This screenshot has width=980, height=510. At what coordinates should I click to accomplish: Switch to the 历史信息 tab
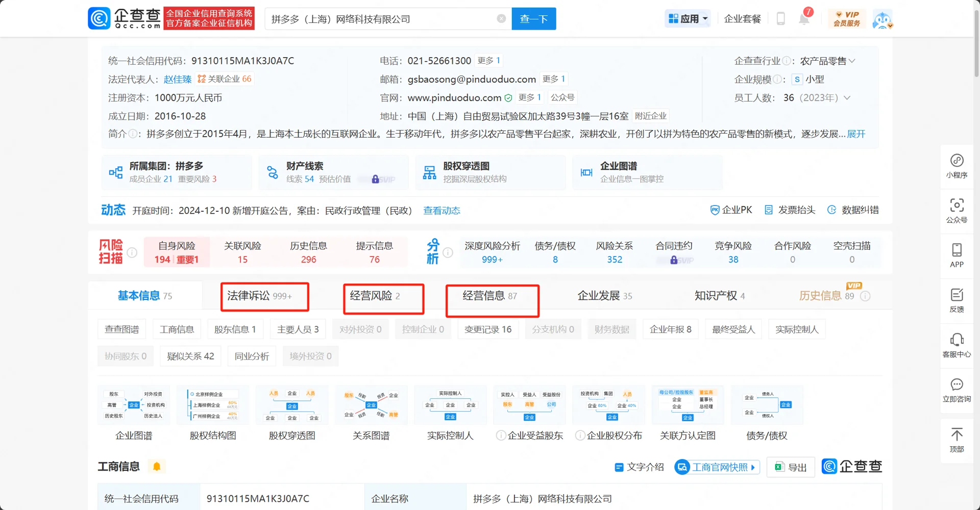coord(826,296)
